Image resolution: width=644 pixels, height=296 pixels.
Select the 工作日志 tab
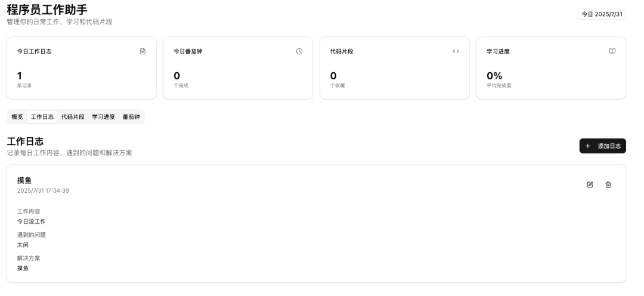pyautogui.click(x=42, y=117)
